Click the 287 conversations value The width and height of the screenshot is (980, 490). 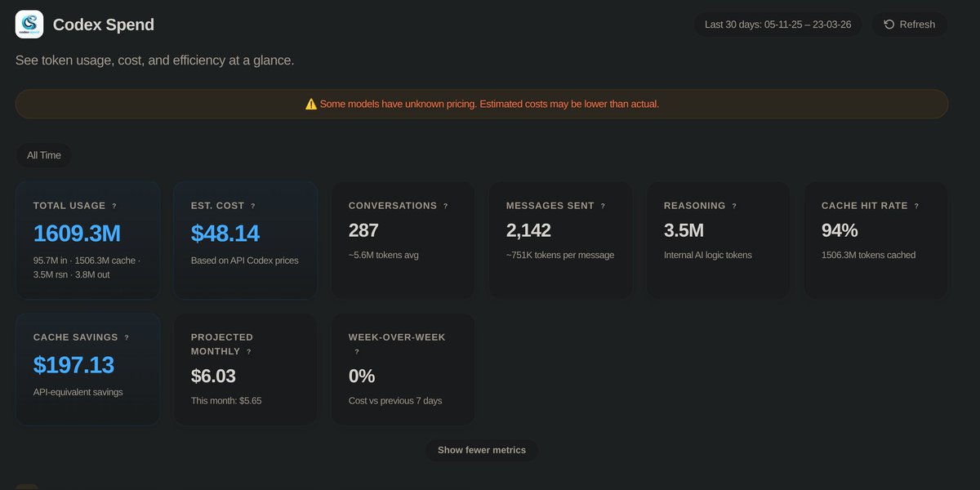coord(363,231)
